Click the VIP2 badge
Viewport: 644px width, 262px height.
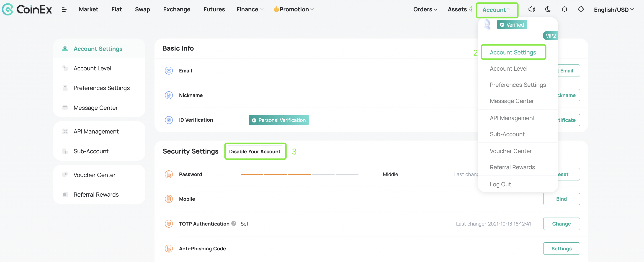click(x=551, y=36)
